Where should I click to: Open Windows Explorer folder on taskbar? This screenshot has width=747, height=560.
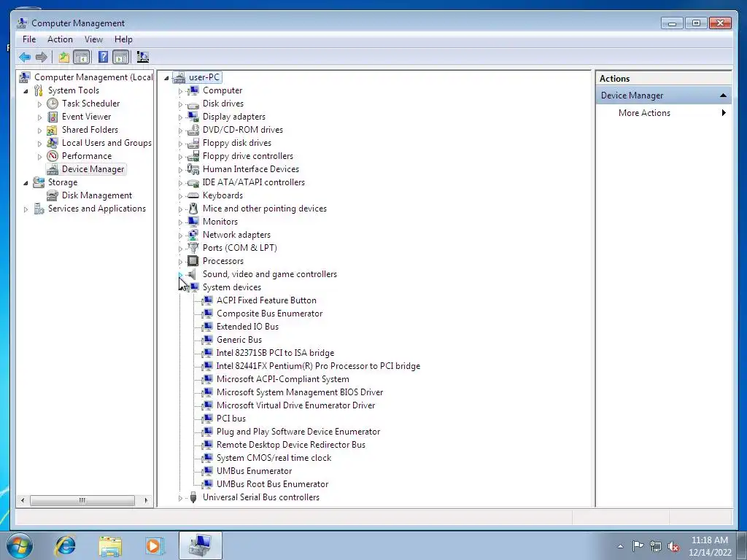[x=110, y=545]
